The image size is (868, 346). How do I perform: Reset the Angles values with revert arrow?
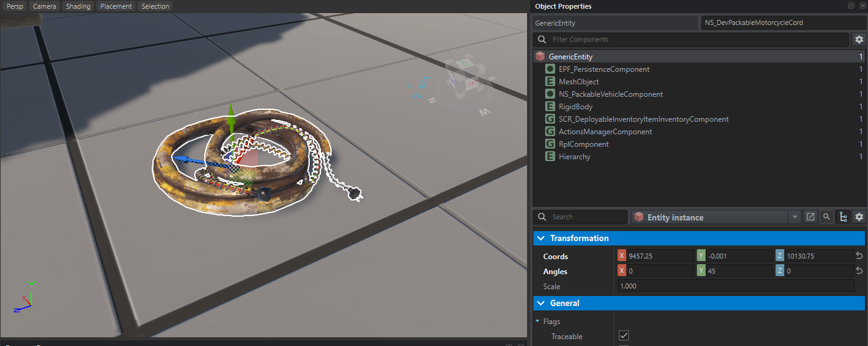tap(860, 271)
